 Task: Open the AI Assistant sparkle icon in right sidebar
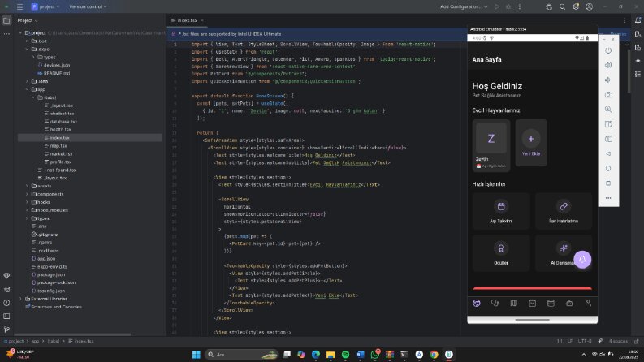[x=638, y=60]
